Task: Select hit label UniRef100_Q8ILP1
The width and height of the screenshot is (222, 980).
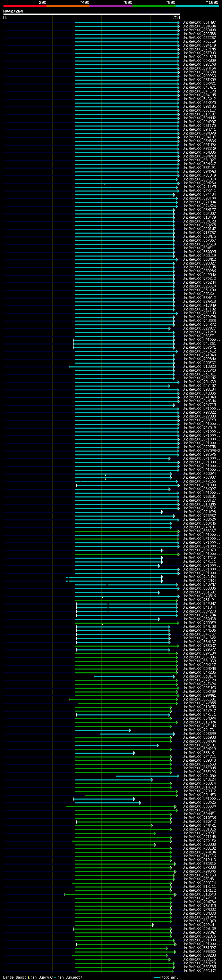Action: pos(199,600)
